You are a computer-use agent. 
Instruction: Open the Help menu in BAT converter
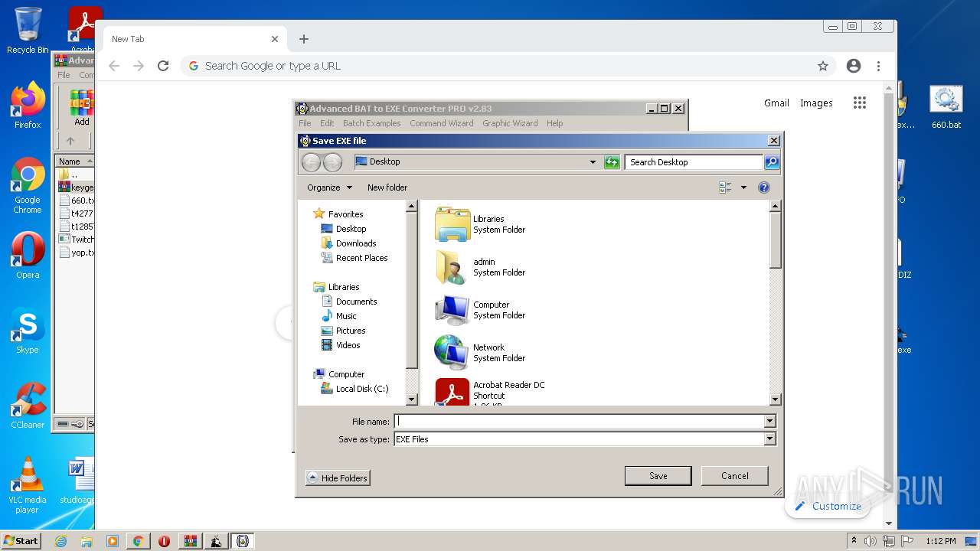(555, 123)
